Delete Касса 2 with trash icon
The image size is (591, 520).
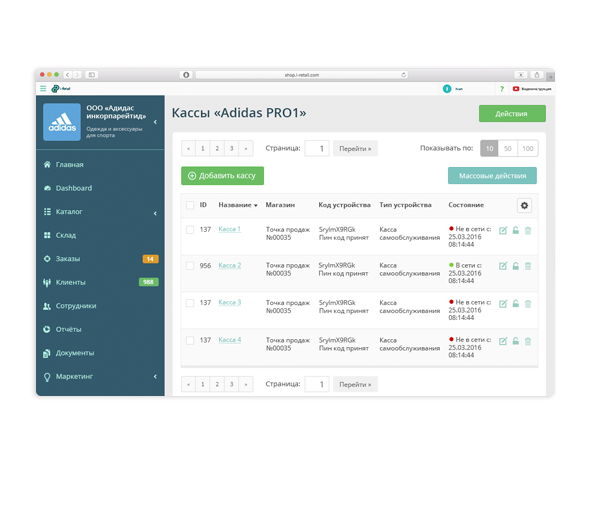pos(528,266)
